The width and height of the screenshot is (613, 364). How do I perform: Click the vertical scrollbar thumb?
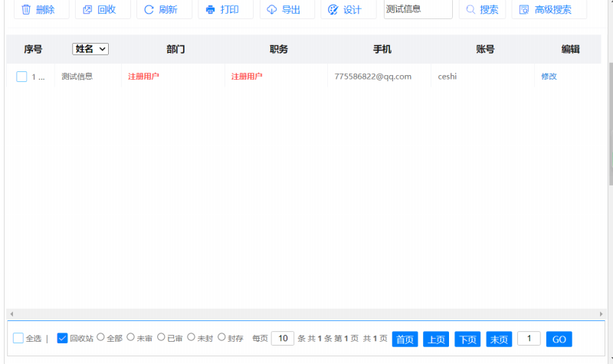tap(611, 123)
